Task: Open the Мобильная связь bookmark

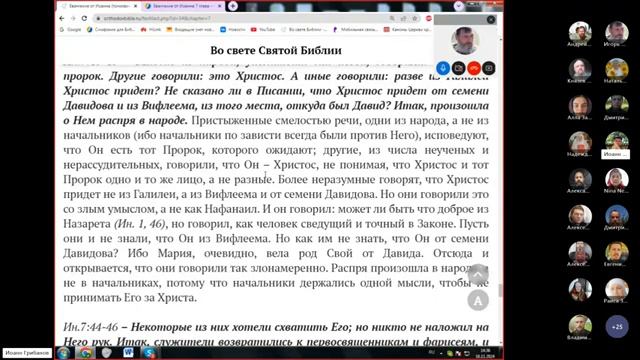Action: pos(356,30)
